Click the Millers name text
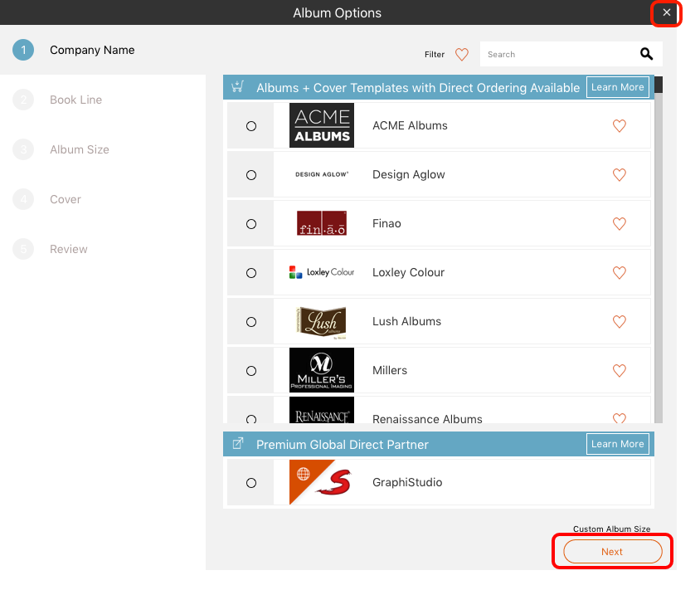This screenshot has width=700, height=590. point(390,370)
